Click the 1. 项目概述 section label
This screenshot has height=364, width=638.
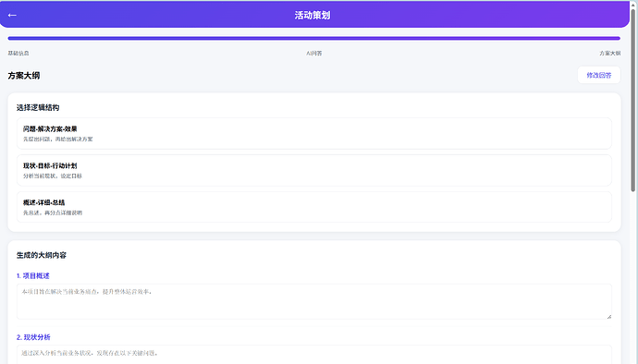pos(33,275)
